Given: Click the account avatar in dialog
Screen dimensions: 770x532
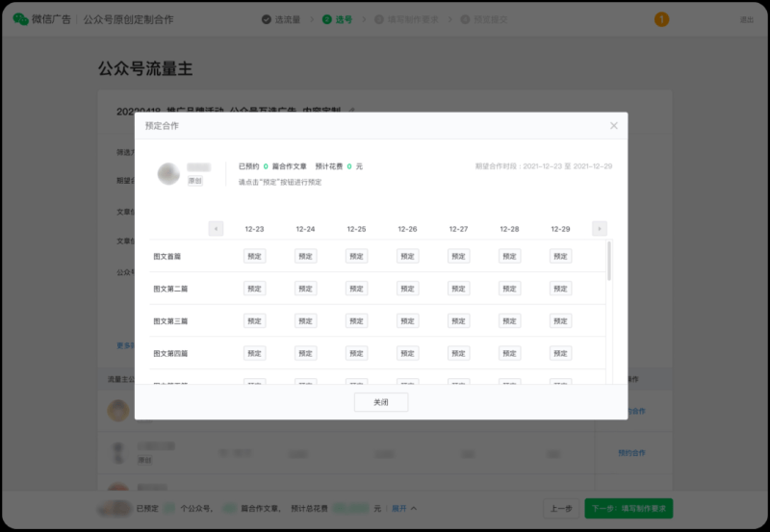Looking at the screenshot, I should coord(168,174).
